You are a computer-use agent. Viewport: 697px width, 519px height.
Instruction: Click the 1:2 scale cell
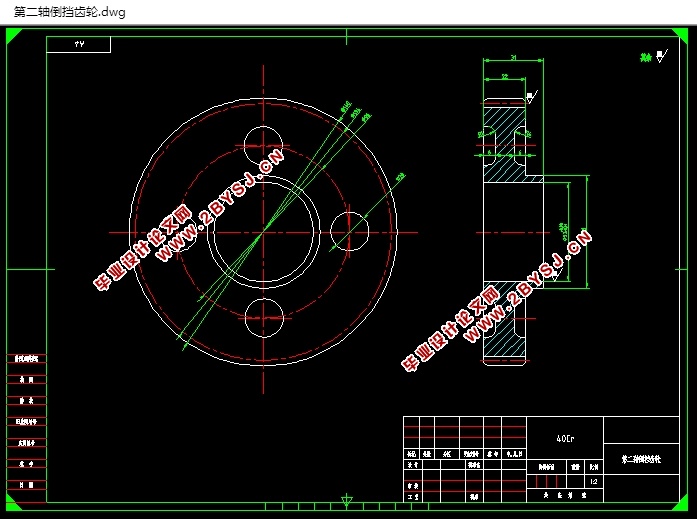pyautogui.click(x=594, y=481)
